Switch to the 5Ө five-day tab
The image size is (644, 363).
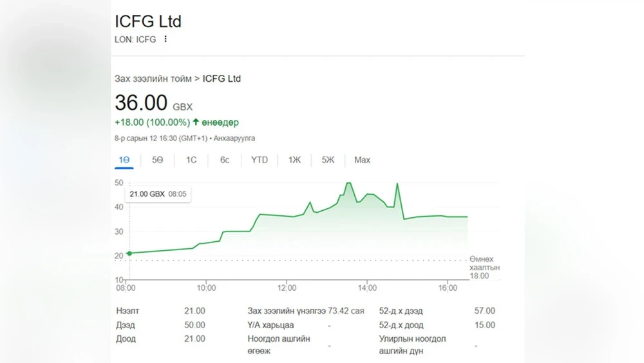tap(158, 160)
